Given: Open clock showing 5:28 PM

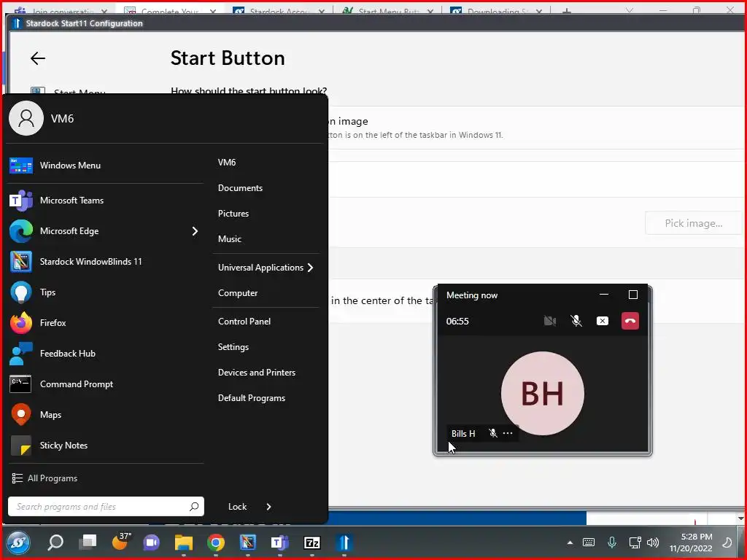Looking at the screenshot, I should (691, 542).
